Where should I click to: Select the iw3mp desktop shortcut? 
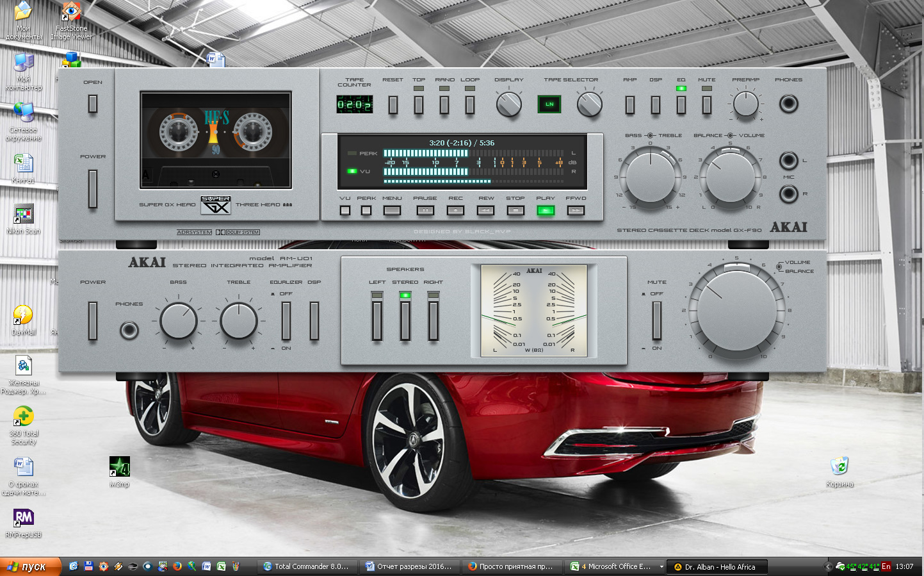120,472
